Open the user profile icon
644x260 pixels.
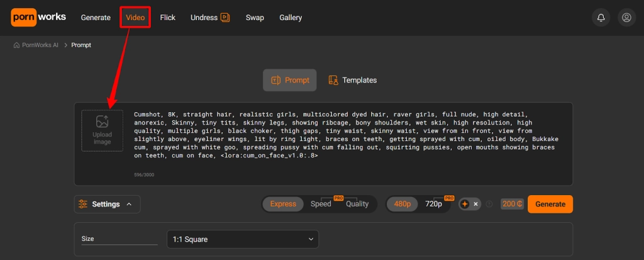click(x=627, y=18)
